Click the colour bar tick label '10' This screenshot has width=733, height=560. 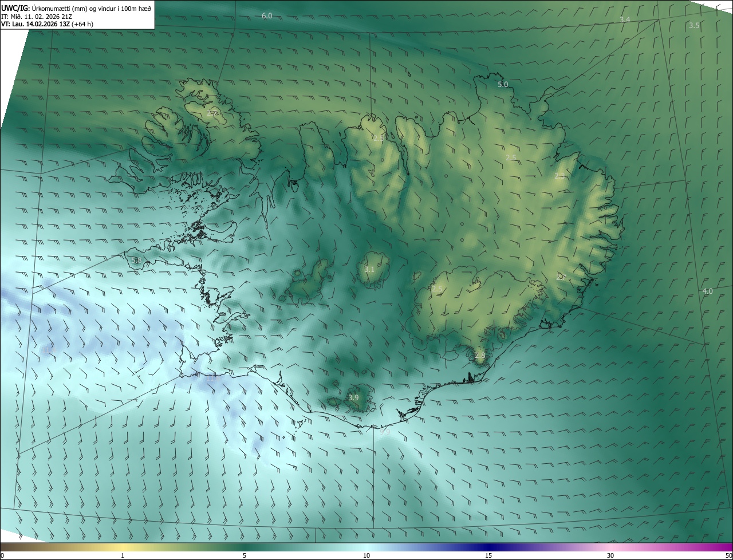pyautogui.click(x=366, y=555)
